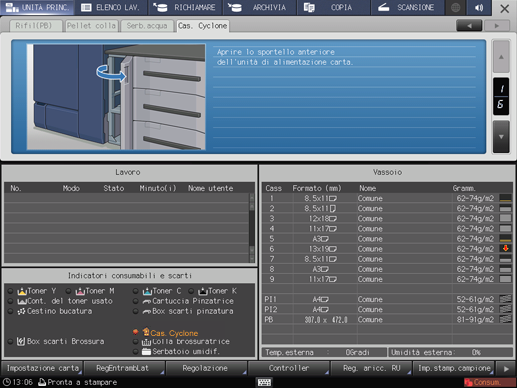Screen dimensions: 517x388
Task: Click the globe network icon
Action: (x=455, y=7)
